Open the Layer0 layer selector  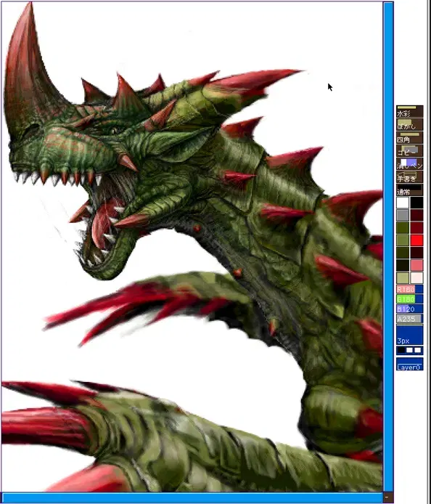409,365
